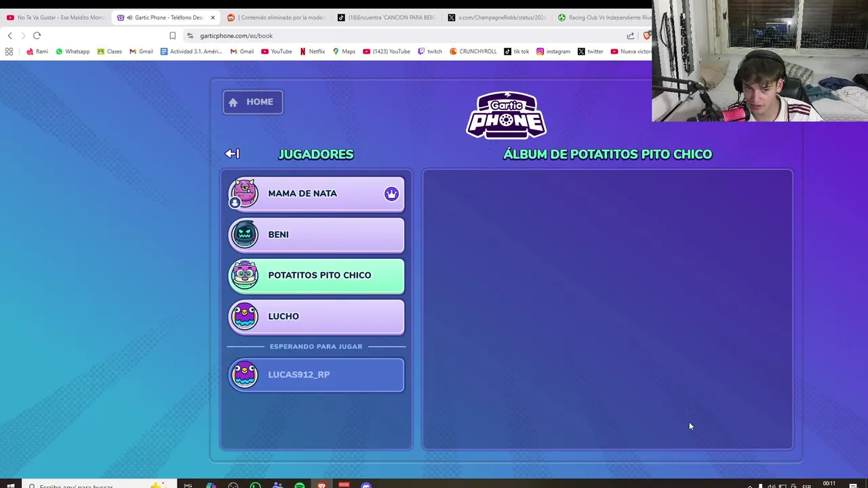Switch to the Contenido eliminado Reddit tab
The image size is (868, 488).
tap(276, 18)
